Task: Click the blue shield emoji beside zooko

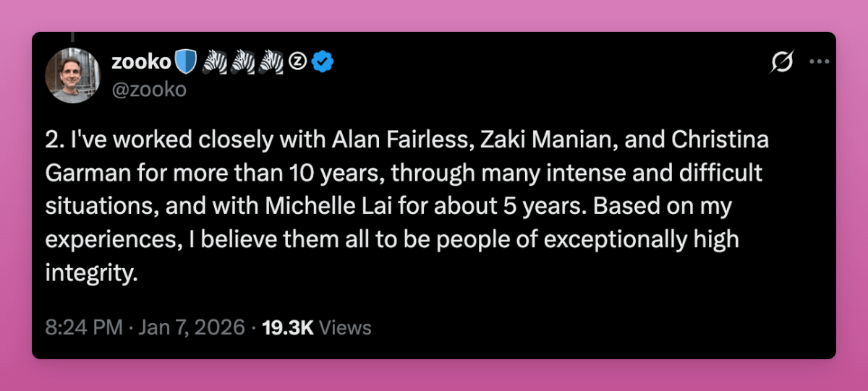Action: (x=186, y=64)
